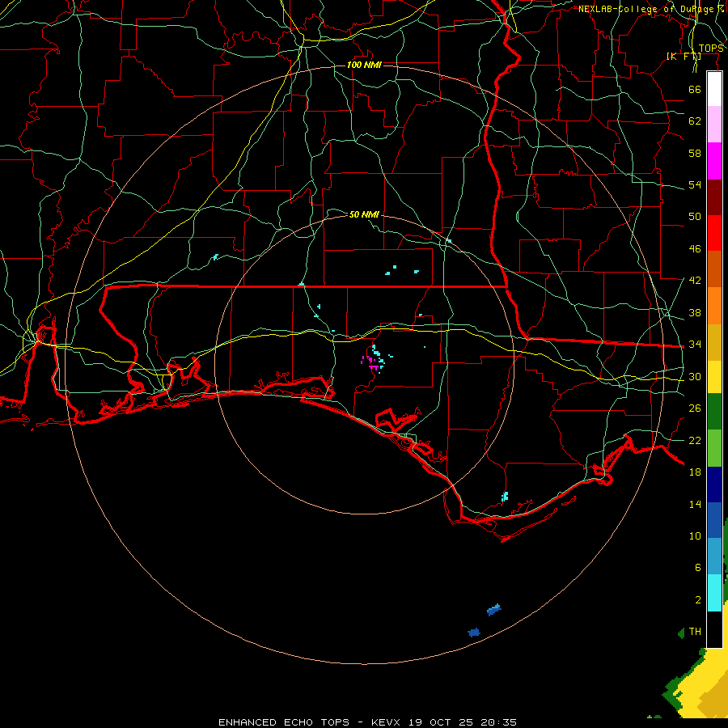
Task: Click legend value 2
Action: [697, 600]
